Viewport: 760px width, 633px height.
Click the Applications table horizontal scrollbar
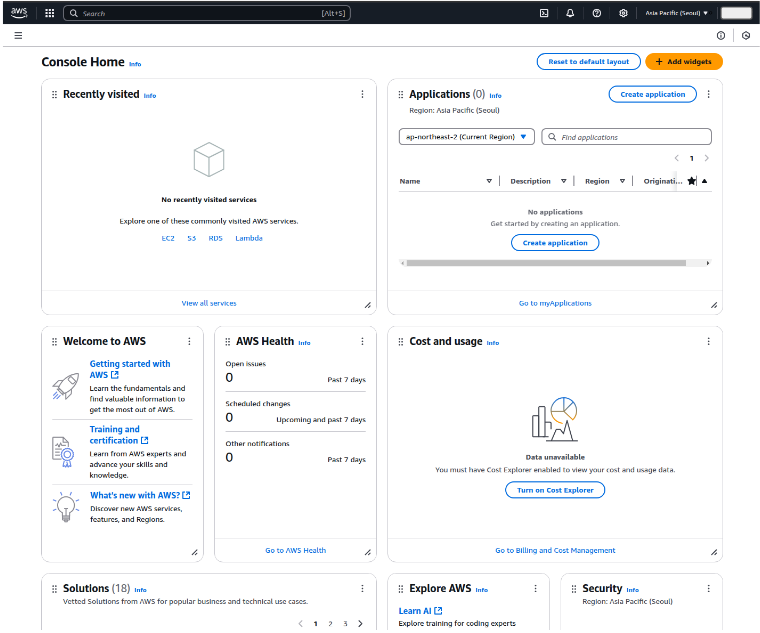tap(546, 263)
